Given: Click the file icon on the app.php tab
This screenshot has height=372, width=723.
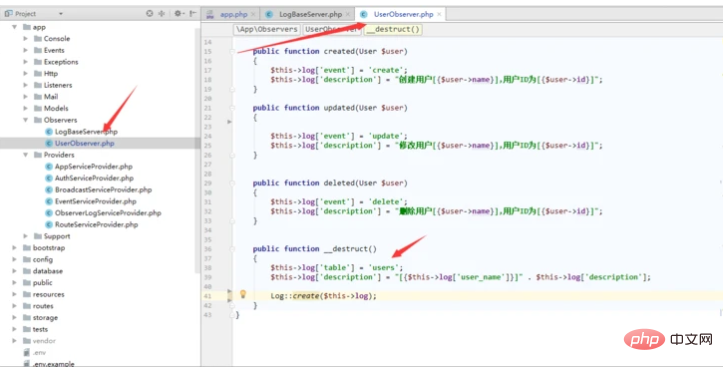Looking at the screenshot, I should click(210, 14).
